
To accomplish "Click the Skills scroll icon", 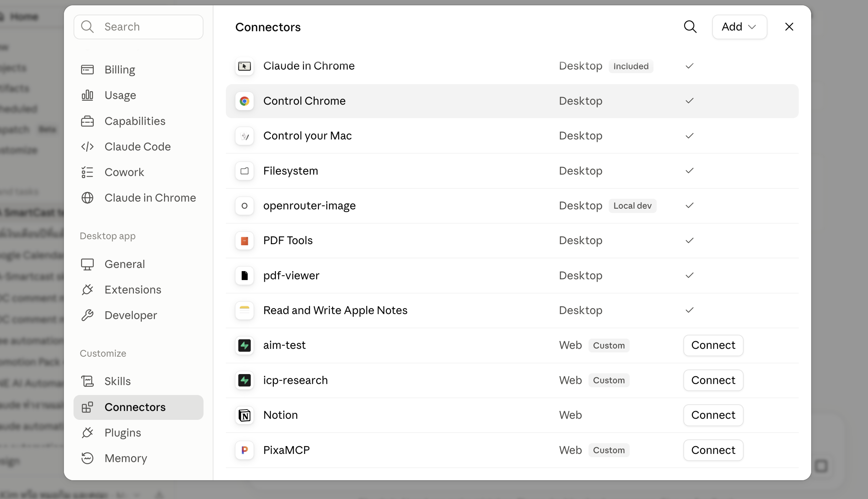I will click(87, 381).
